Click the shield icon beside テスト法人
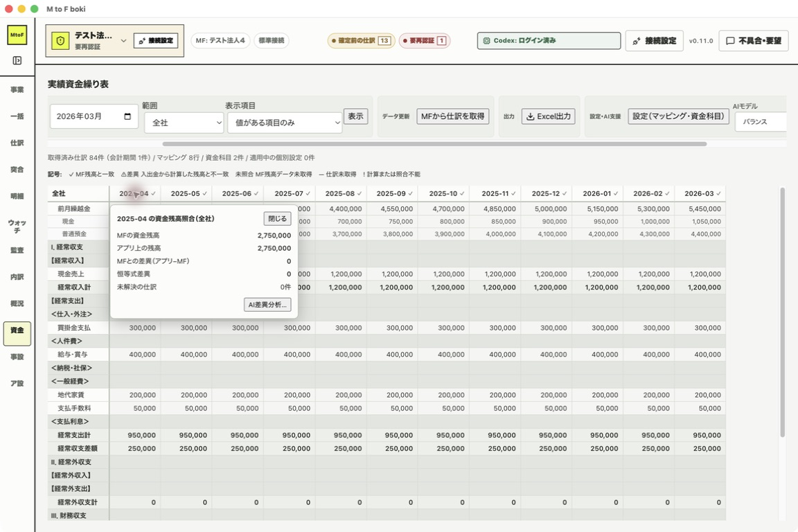The width and height of the screenshot is (798, 532). point(60,41)
